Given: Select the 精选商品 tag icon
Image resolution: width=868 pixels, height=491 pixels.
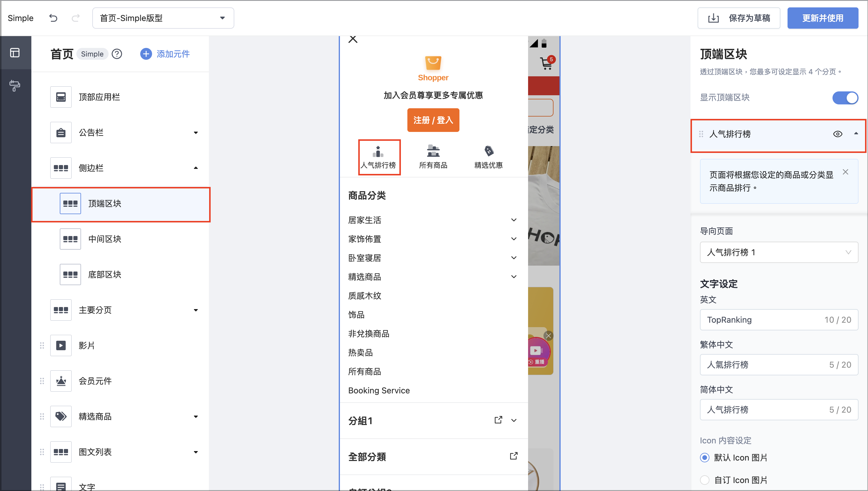Looking at the screenshot, I should pos(61,416).
